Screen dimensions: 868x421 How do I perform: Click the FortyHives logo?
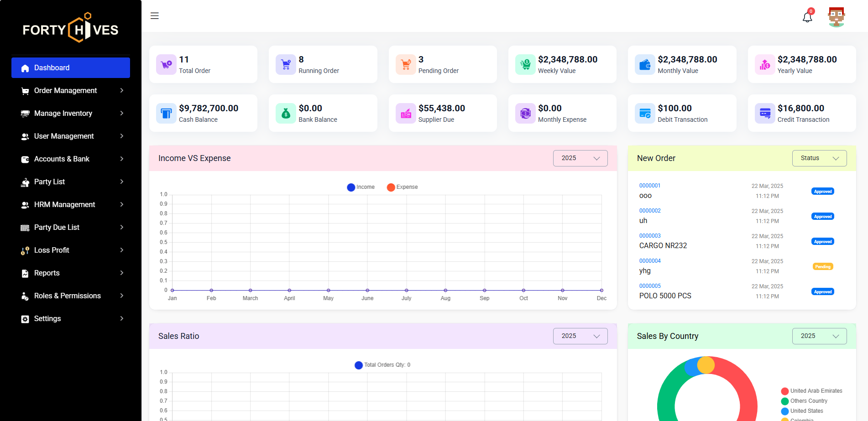71,28
